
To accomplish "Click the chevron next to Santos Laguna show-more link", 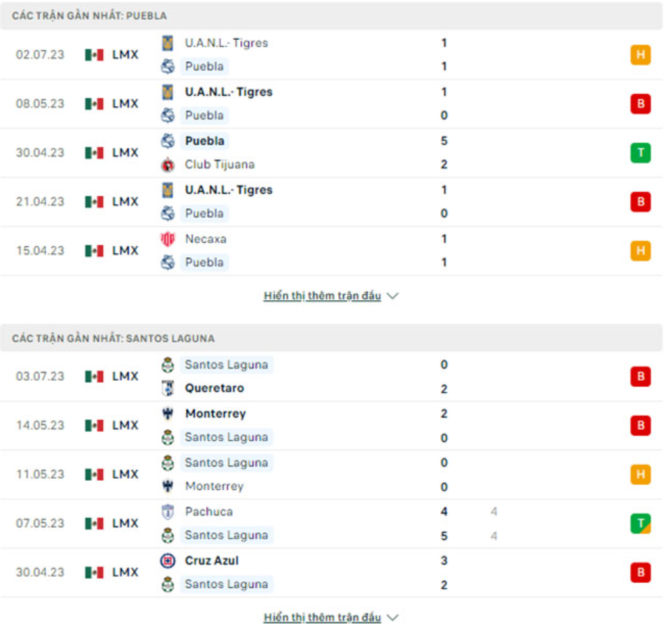I will tap(393, 616).
